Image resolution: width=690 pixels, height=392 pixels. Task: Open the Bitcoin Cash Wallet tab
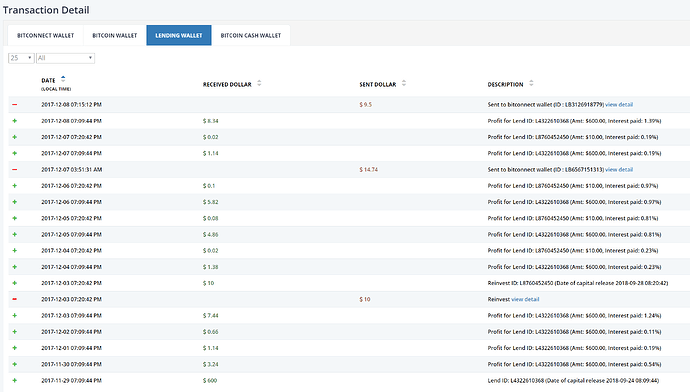(251, 35)
